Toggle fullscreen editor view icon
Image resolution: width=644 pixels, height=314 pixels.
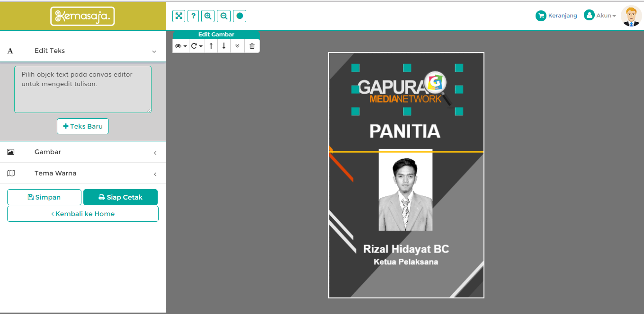click(179, 16)
